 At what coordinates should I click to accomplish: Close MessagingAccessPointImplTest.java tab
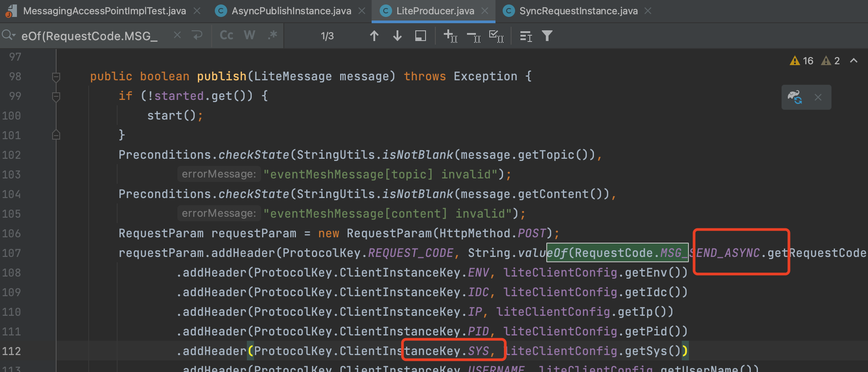[x=197, y=11]
